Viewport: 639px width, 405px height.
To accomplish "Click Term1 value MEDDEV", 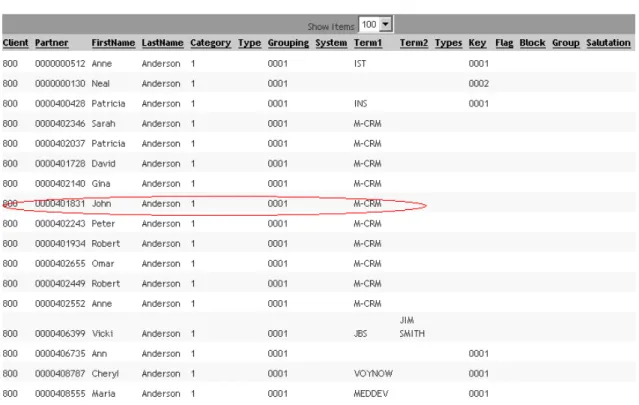I will (x=371, y=393).
